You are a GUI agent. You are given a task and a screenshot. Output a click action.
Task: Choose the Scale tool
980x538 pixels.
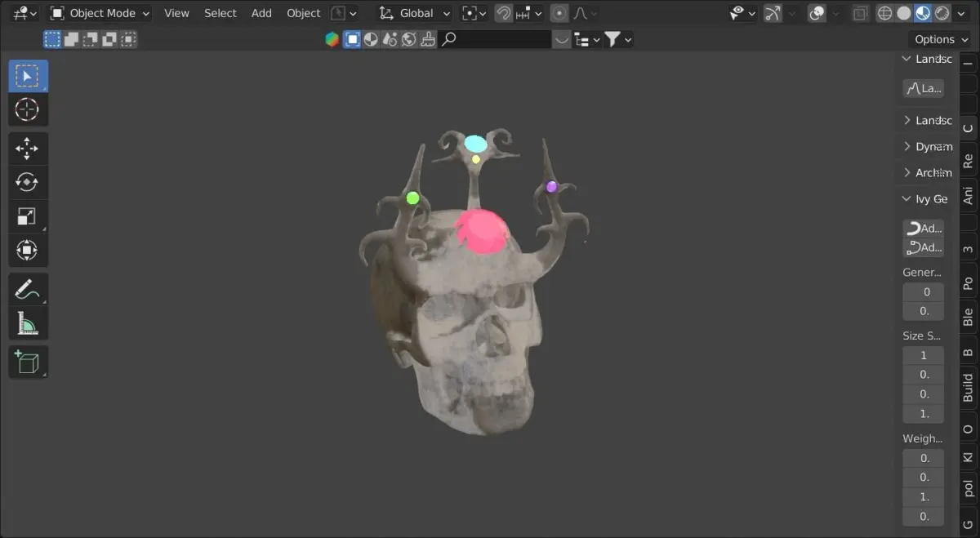28,216
